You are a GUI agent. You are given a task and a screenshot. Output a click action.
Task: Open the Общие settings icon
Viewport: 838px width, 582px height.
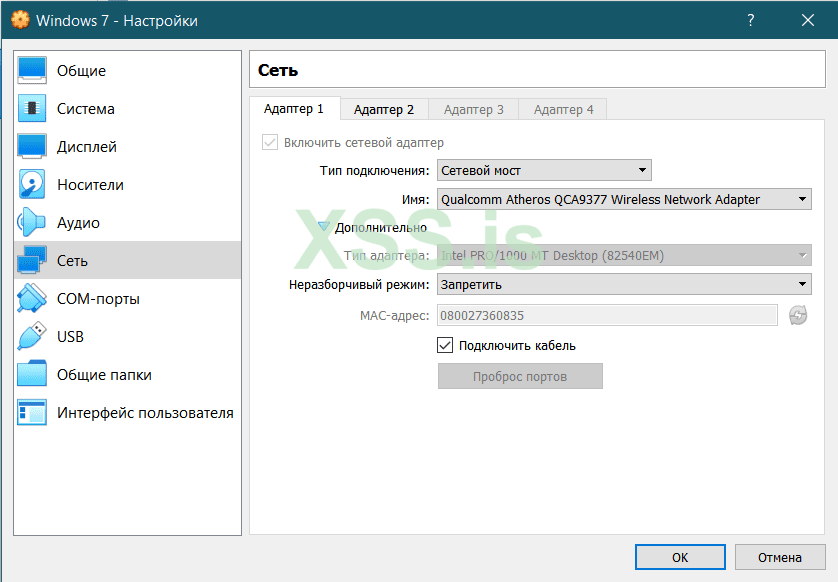[x=32, y=71]
